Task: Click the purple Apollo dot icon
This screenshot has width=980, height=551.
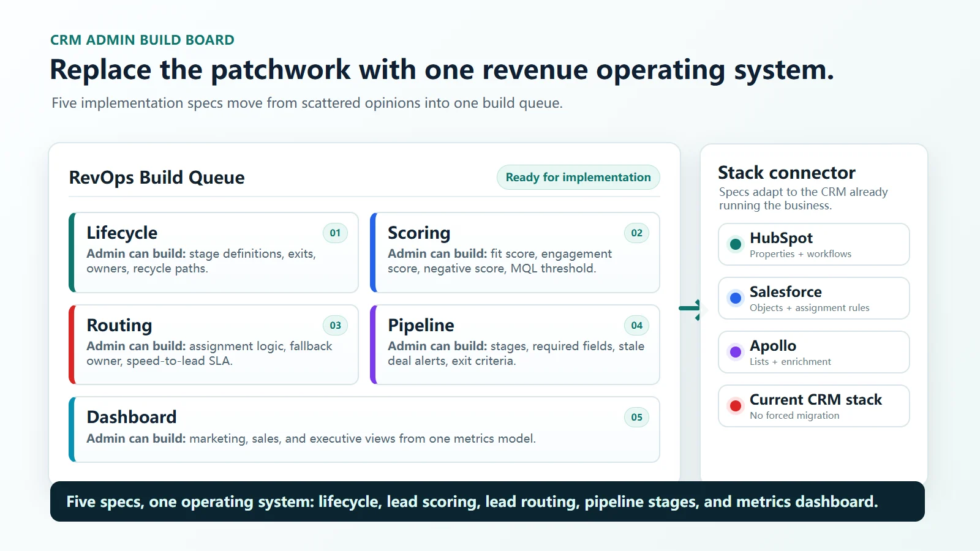Action: pyautogui.click(x=736, y=352)
